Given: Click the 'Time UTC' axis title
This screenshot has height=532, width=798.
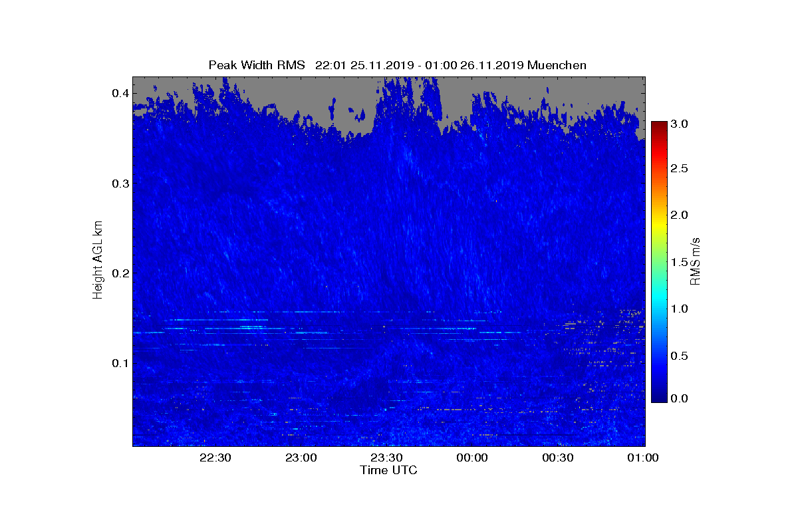Looking at the screenshot, I should tap(389, 470).
